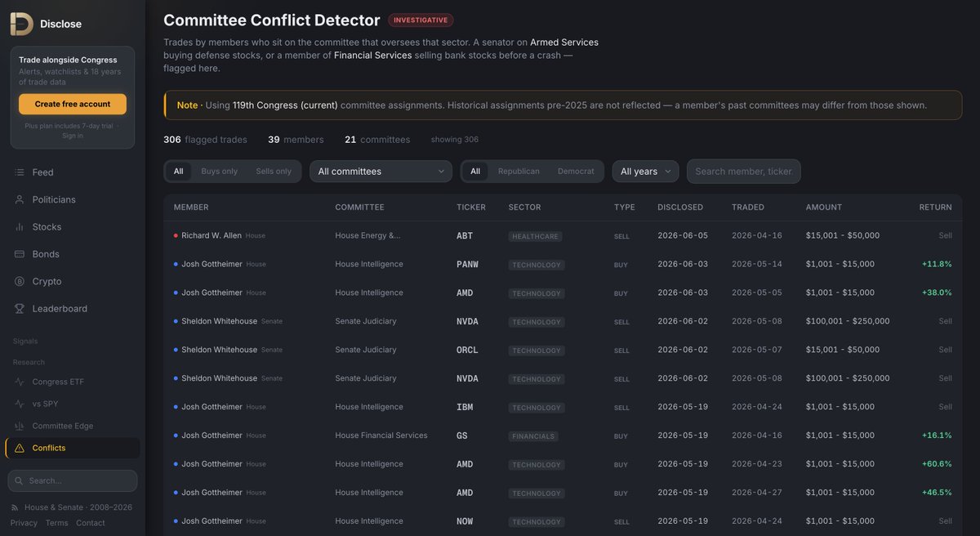Image resolution: width=980 pixels, height=536 pixels.
Task: Open the Contact link
Action: 91,523
